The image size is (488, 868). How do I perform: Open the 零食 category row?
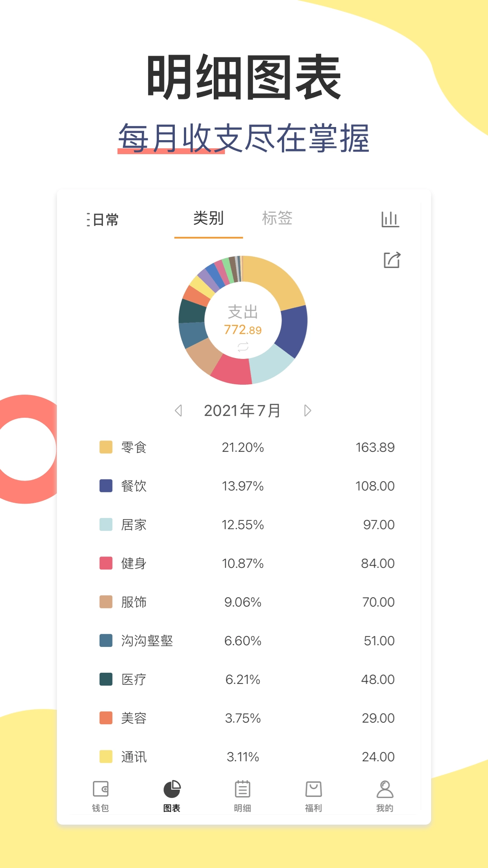(247, 447)
